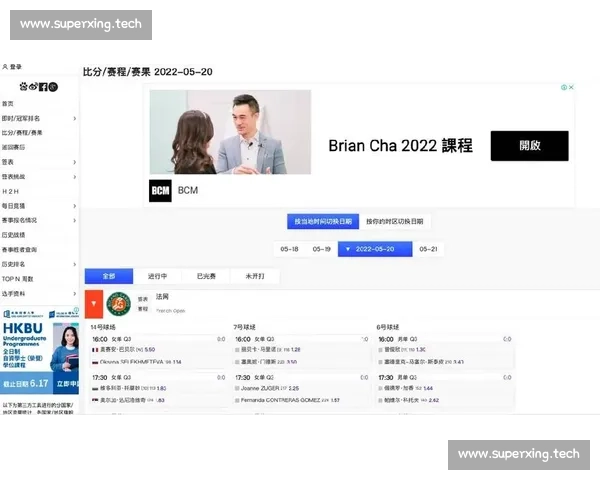Collapse the French Open section with red arrow
The height and width of the screenshot is (480, 600).
pyautogui.click(x=94, y=304)
